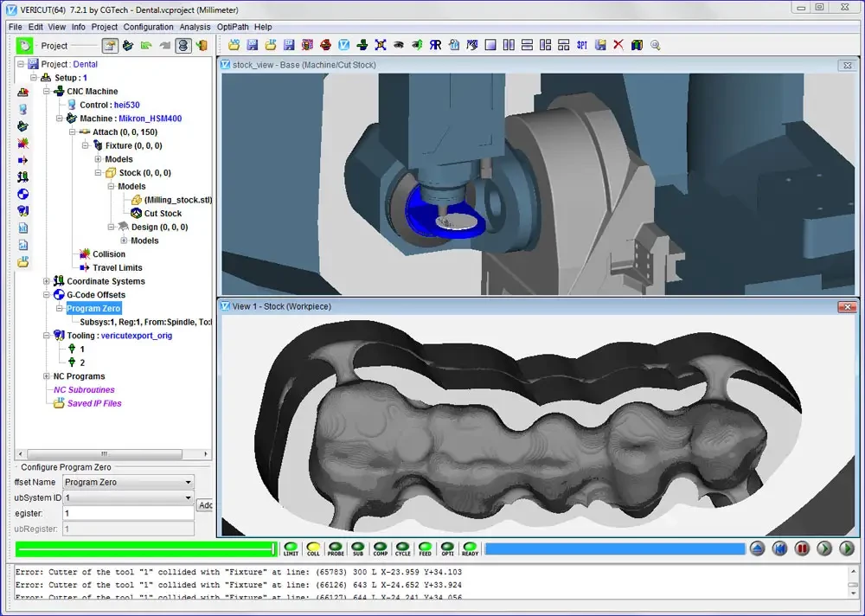Screen dimensions: 865x616
Task: Click the Open In-Process file icon
Action: (x=270, y=45)
